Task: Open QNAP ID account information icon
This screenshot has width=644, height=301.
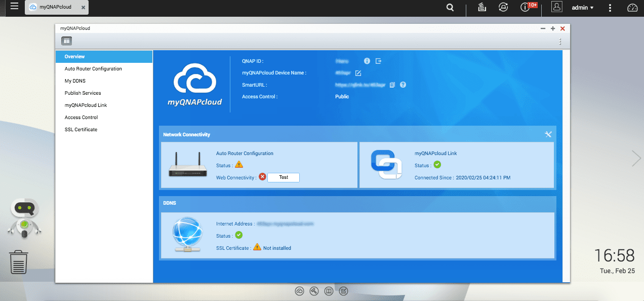Action: (367, 61)
